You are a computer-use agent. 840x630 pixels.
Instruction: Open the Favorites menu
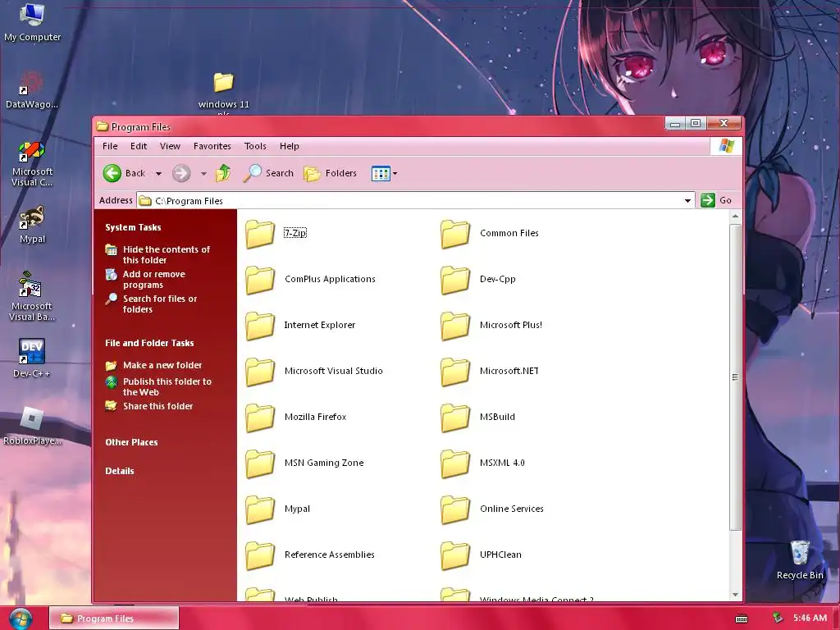pyautogui.click(x=212, y=146)
